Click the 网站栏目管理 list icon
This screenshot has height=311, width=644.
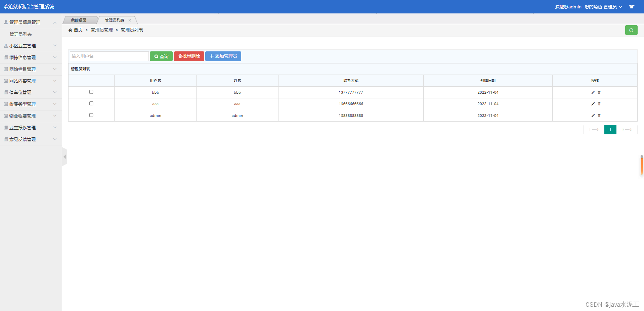click(x=6, y=69)
